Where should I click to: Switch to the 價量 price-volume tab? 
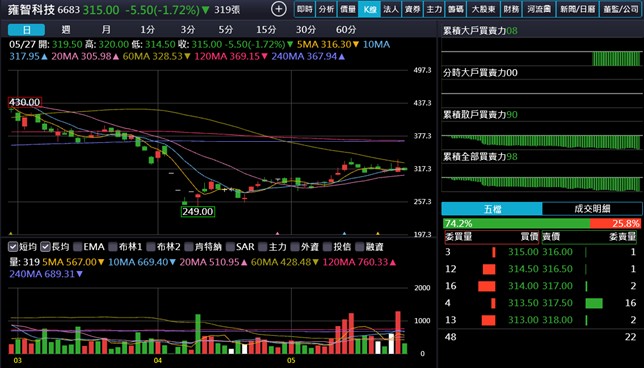click(x=347, y=9)
